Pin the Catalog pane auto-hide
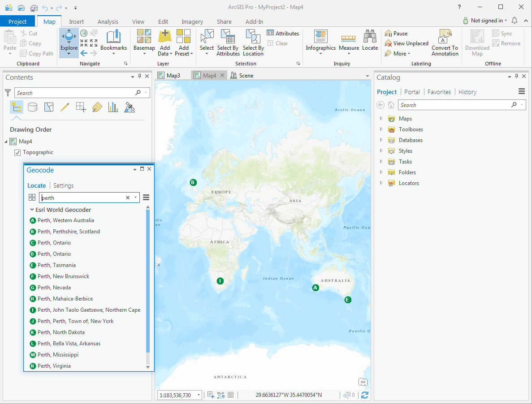Screen dimensions: 532x404 516,76
